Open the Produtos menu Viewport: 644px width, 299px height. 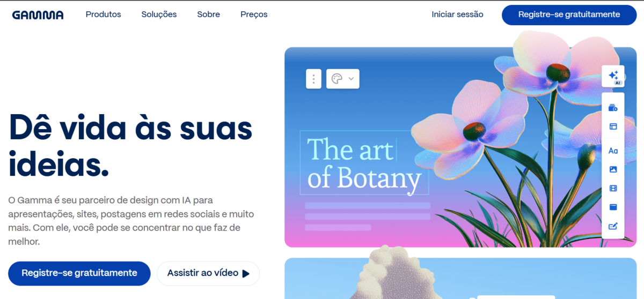pyautogui.click(x=104, y=14)
